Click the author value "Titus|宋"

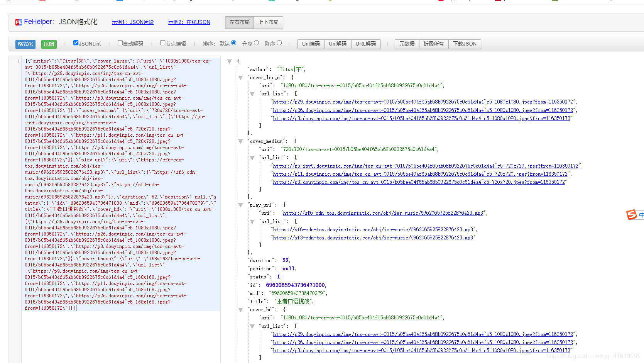(x=291, y=70)
